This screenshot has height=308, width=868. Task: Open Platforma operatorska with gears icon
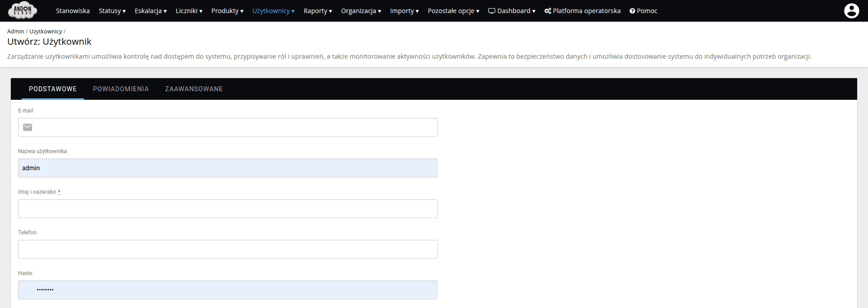point(582,11)
